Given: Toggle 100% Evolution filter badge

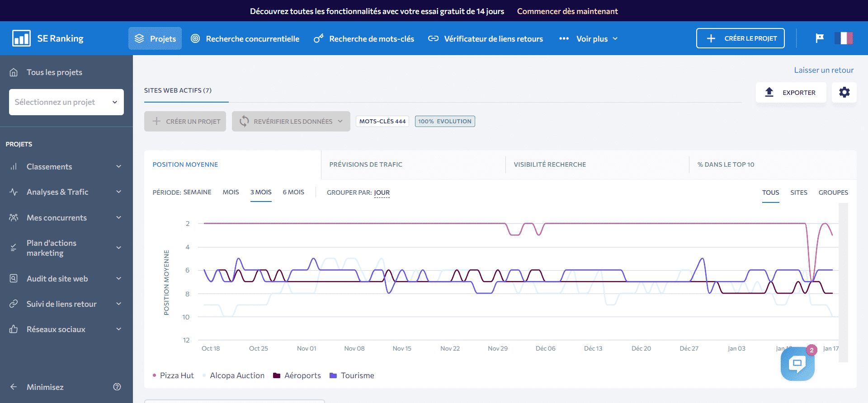Looking at the screenshot, I should click(x=445, y=122).
